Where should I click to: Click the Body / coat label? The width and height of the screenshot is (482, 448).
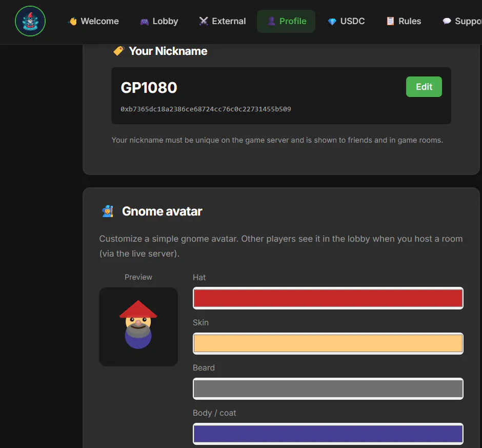click(214, 413)
